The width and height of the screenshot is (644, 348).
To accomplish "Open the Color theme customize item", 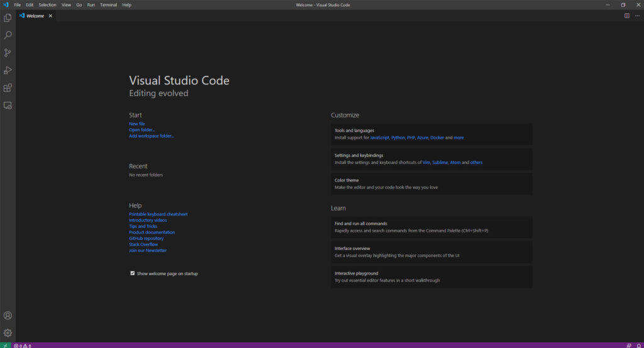I will point(431,183).
